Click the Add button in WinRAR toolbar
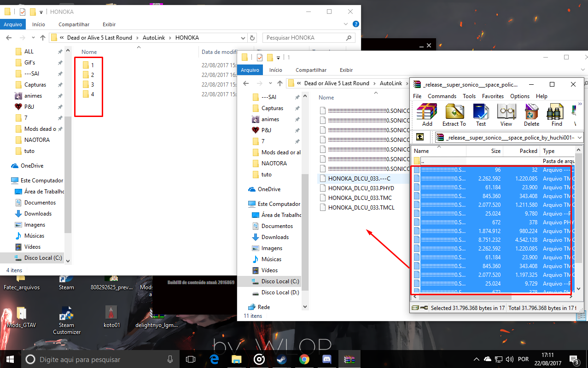Image resolution: width=588 pixels, height=368 pixels. (x=427, y=115)
